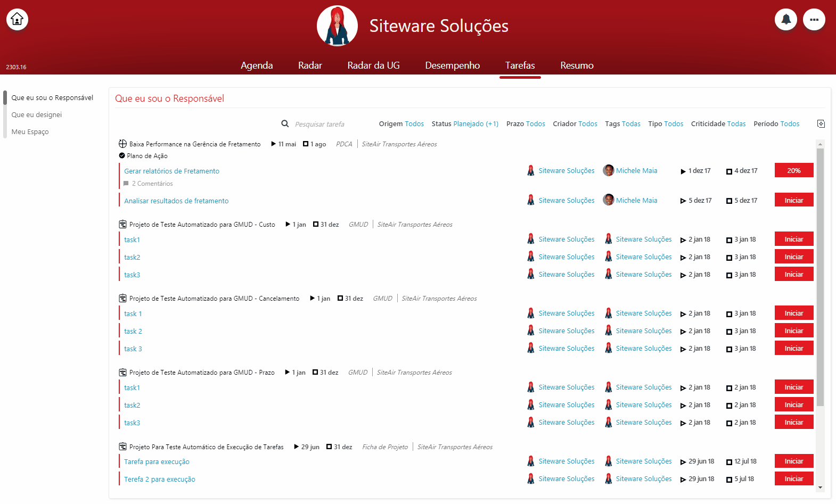Select Que eu sou o Responsável sidebar item

coord(52,98)
